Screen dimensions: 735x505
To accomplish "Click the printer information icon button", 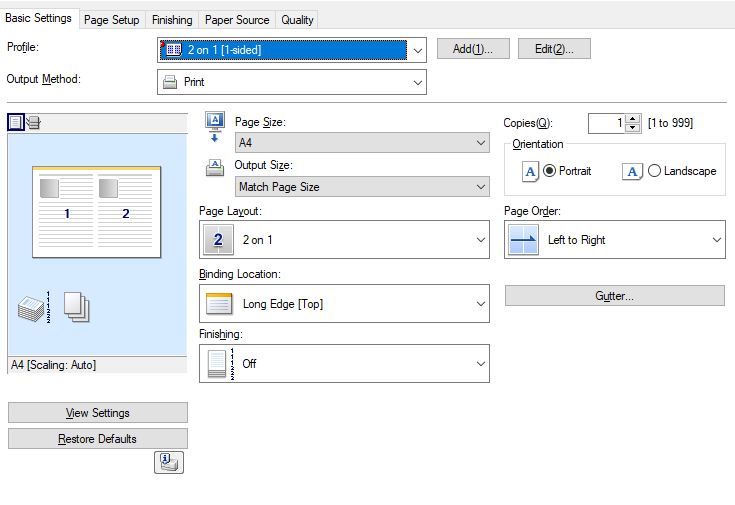I will click(x=169, y=462).
